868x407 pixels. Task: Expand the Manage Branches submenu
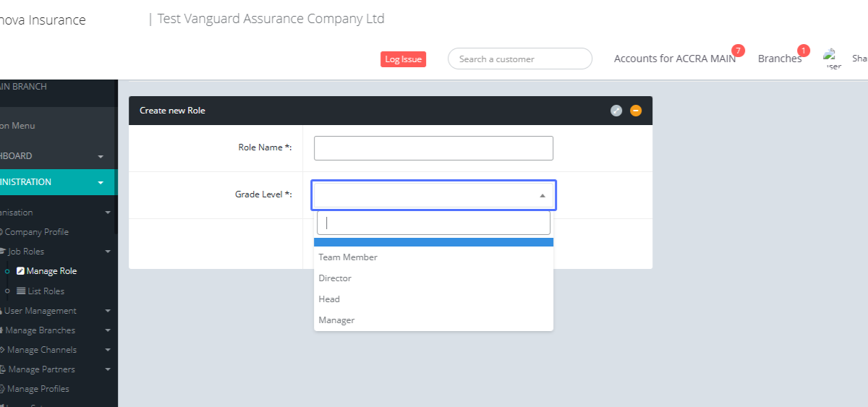pyautogui.click(x=108, y=330)
